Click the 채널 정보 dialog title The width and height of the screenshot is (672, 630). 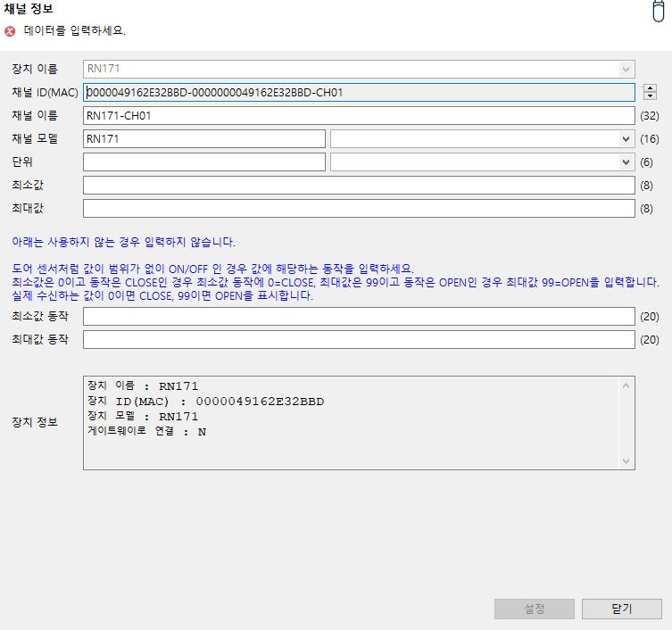tap(29, 9)
